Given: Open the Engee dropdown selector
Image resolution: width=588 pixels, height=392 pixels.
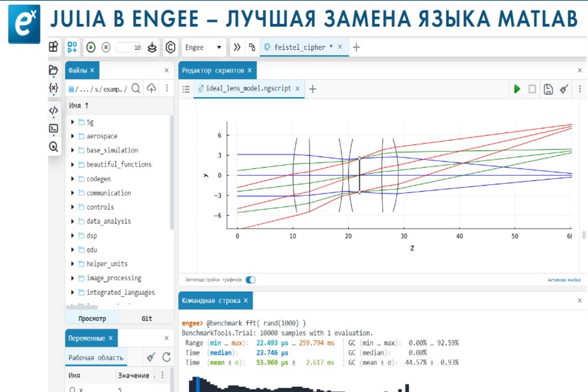Looking at the screenshot, I should pos(204,48).
